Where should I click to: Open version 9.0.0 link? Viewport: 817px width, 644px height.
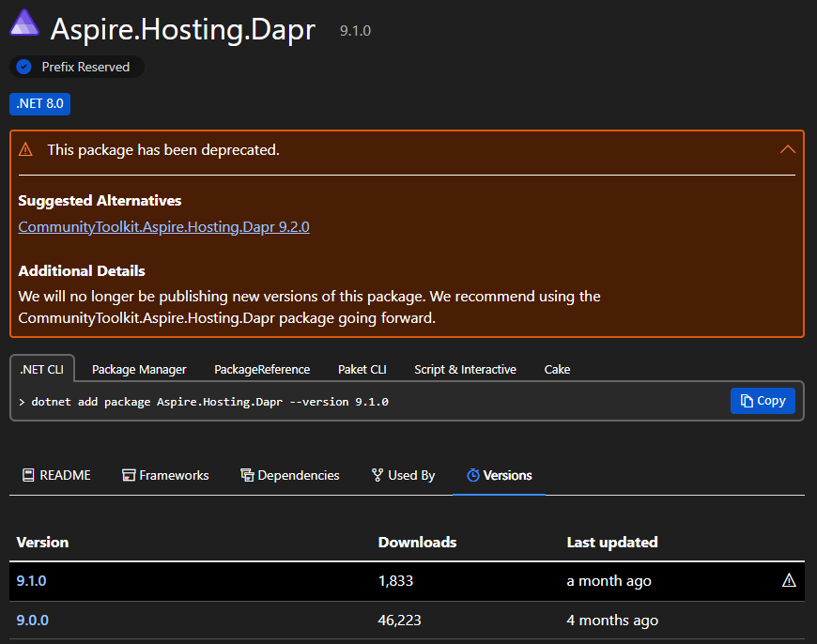(32, 621)
